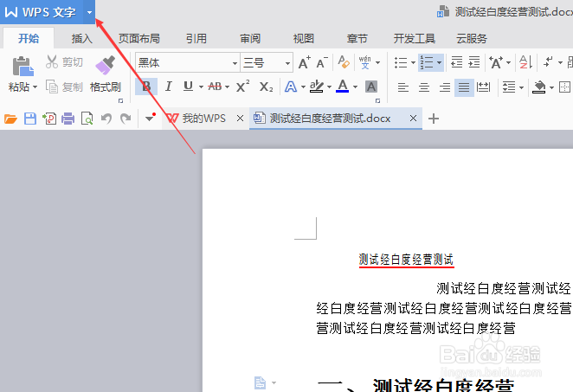Open the font size box showing 三号
The height and width of the screenshot is (392, 573).
point(267,63)
